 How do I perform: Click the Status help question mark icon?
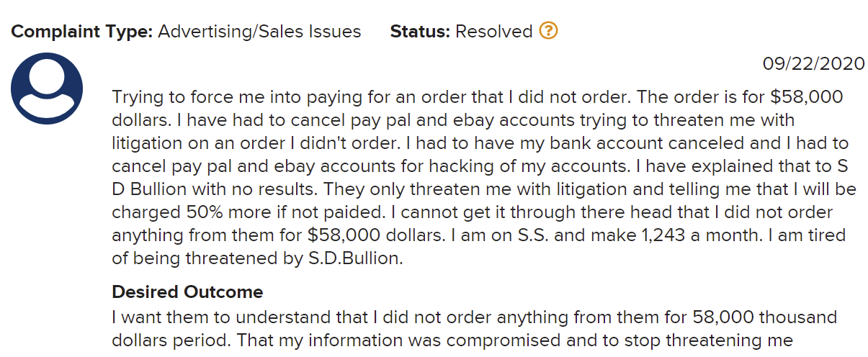[x=549, y=31]
